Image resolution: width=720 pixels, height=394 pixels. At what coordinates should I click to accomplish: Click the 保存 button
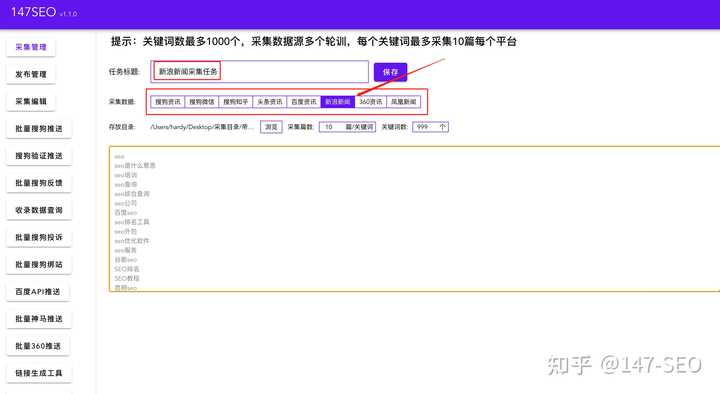coord(390,72)
